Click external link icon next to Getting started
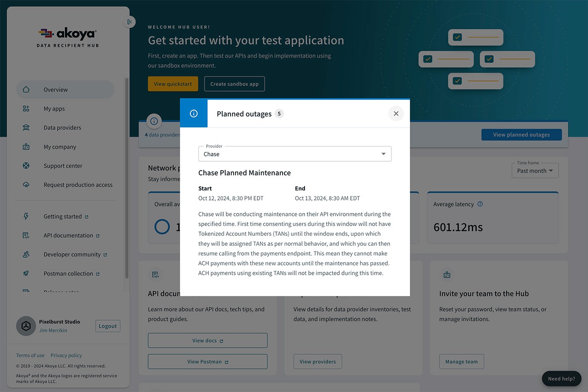The width and height of the screenshot is (588, 392). point(87,217)
